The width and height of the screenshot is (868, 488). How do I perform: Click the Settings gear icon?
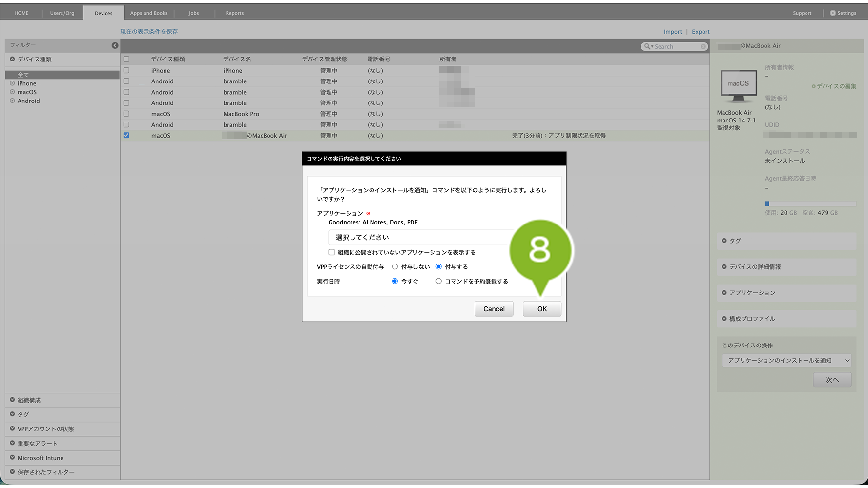833,13
